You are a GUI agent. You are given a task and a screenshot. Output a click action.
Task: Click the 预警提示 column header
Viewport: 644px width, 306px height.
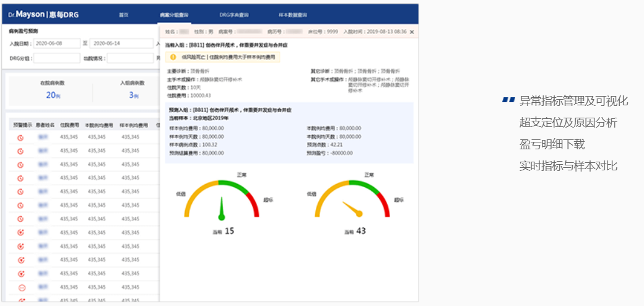coord(22,125)
